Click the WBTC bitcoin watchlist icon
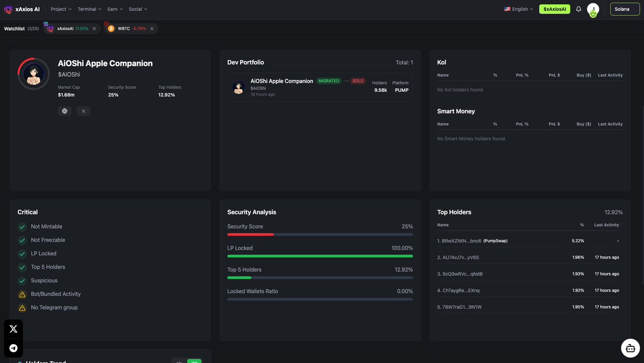Viewport: 644px width, 363px height. tap(111, 29)
